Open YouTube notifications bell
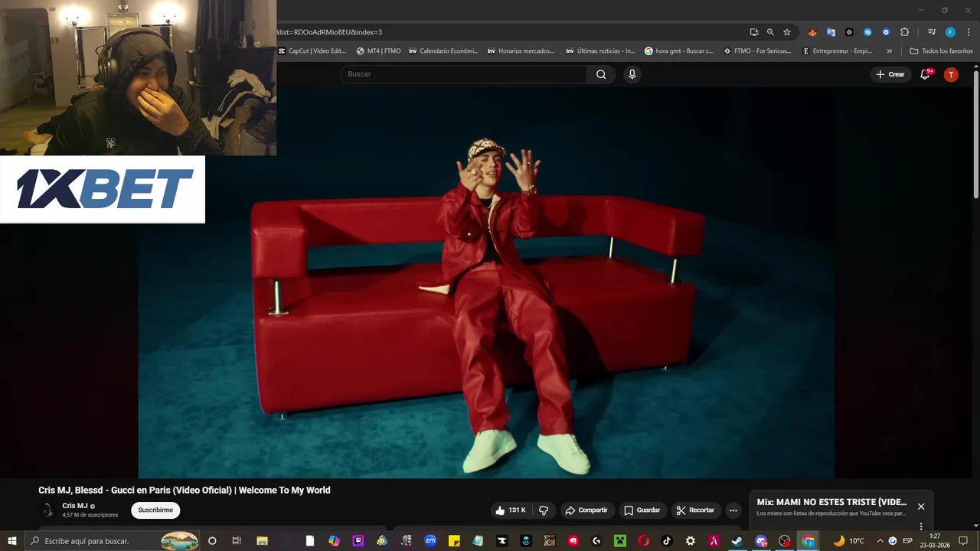The height and width of the screenshot is (551, 980). coord(925,74)
